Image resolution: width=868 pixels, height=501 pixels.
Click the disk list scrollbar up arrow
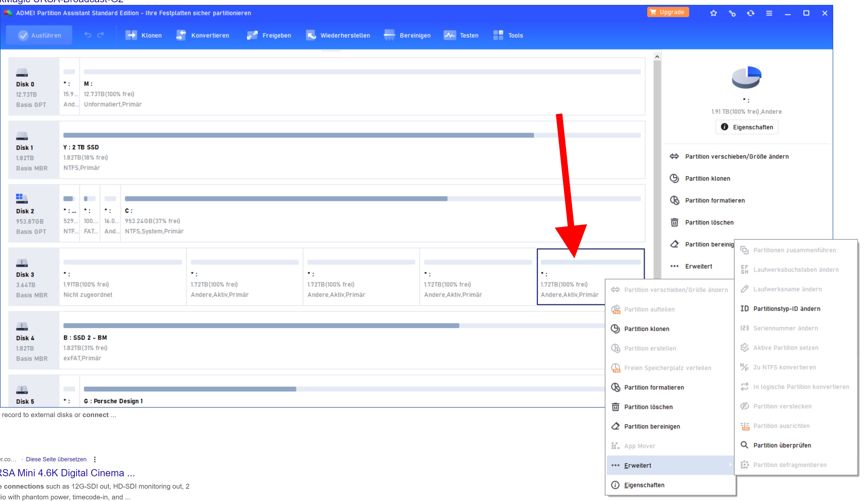click(657, 57)
